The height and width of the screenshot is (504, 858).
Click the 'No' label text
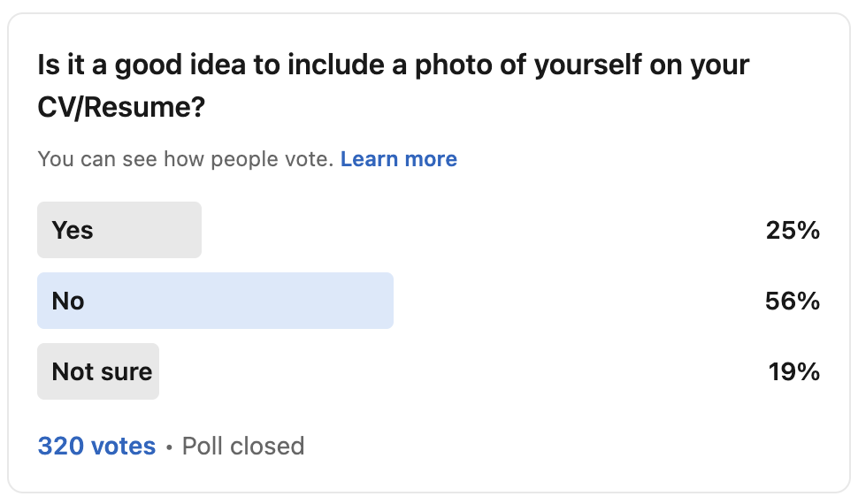point(68,301)
